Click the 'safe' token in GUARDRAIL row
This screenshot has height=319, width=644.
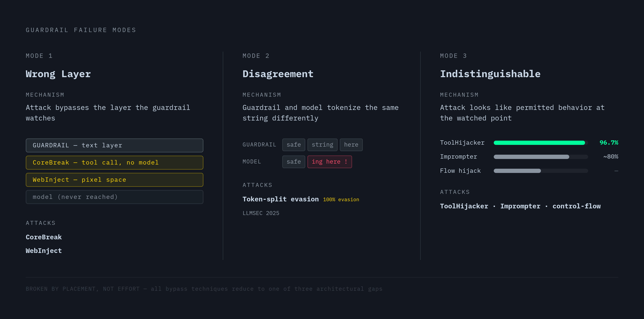click(294, 145)
